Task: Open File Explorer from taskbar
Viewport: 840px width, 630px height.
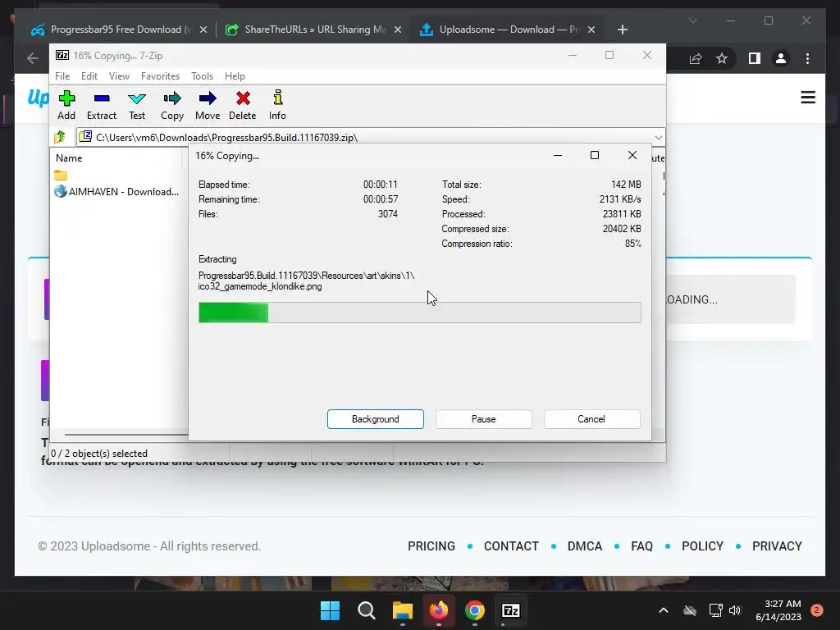Action: (402, 610)
